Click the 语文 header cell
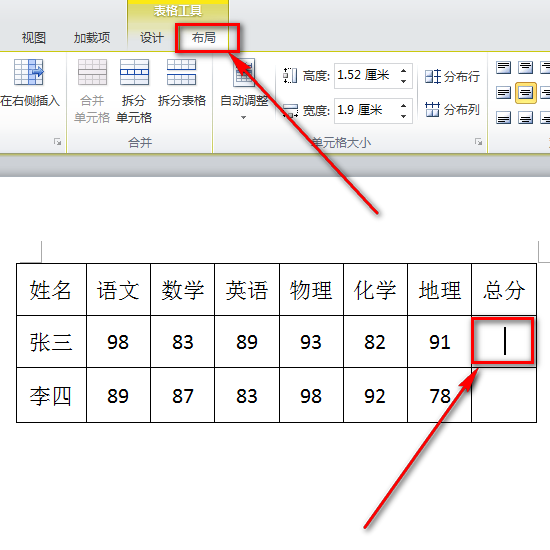550x550 pixels. click(x=119, y=289)
